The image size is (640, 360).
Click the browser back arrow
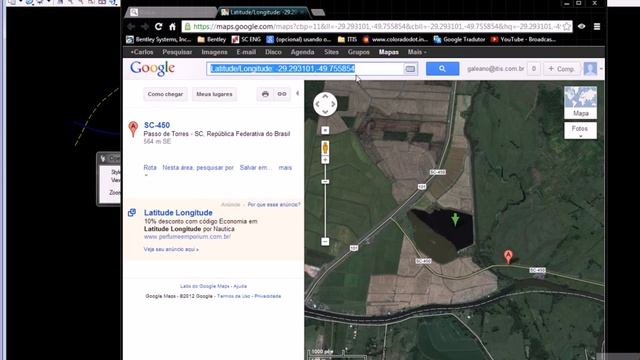131,27
